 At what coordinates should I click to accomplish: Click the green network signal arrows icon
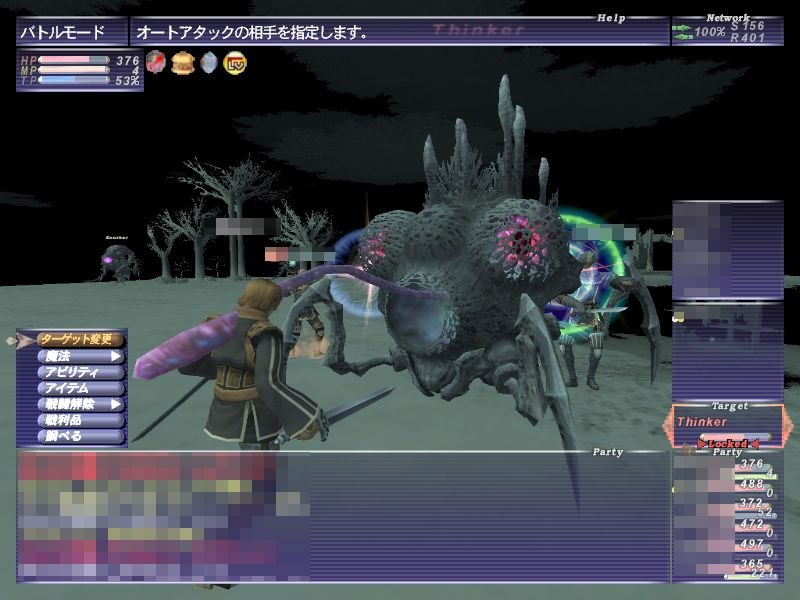click(x=682, y=32)
